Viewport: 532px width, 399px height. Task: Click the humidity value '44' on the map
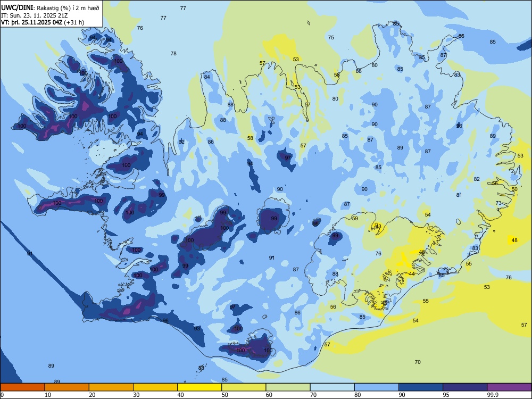(412, 274)
